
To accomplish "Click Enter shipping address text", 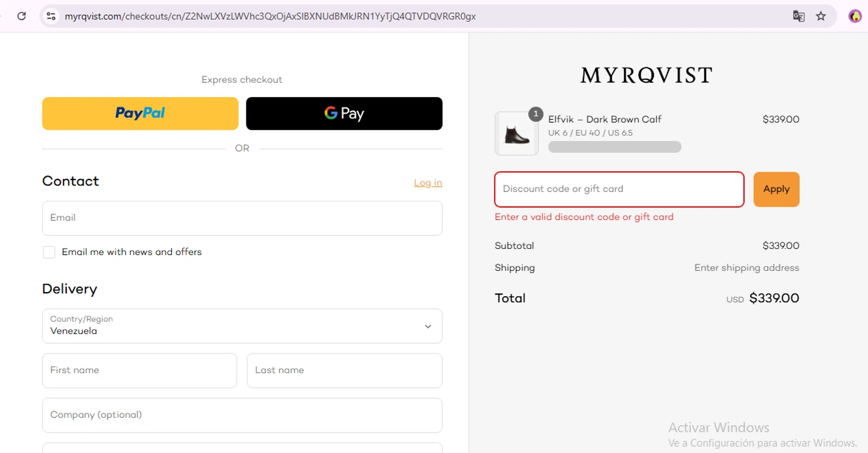I will click(x=746, y=268).
